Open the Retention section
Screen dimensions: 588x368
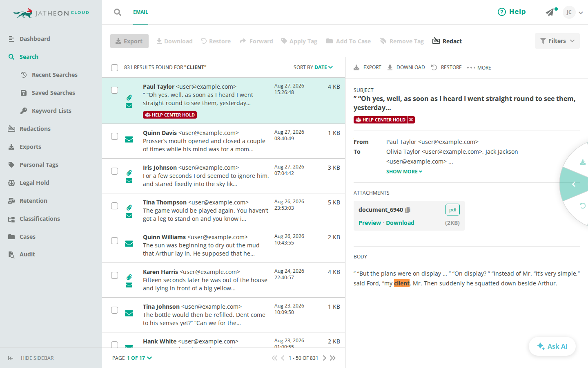28,201
